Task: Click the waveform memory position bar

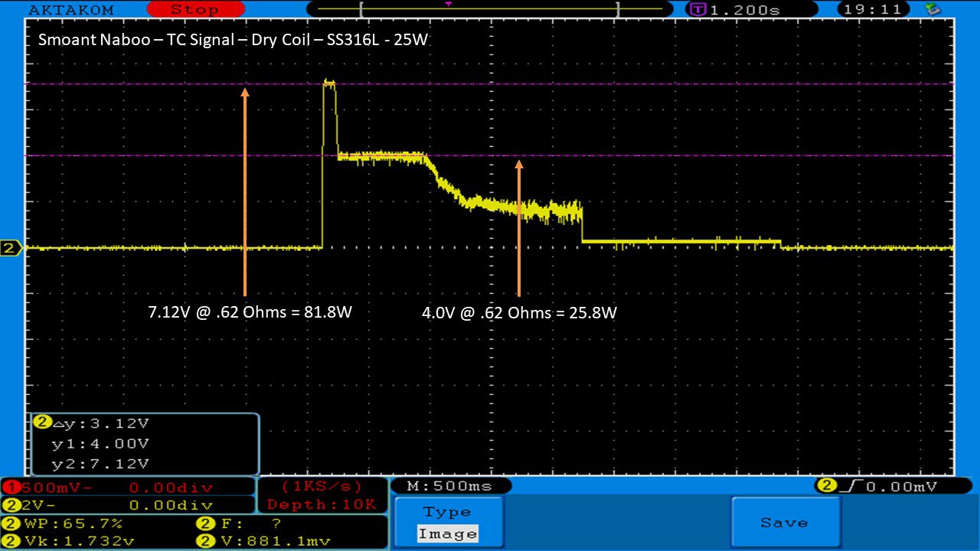Action: point(489,10)
